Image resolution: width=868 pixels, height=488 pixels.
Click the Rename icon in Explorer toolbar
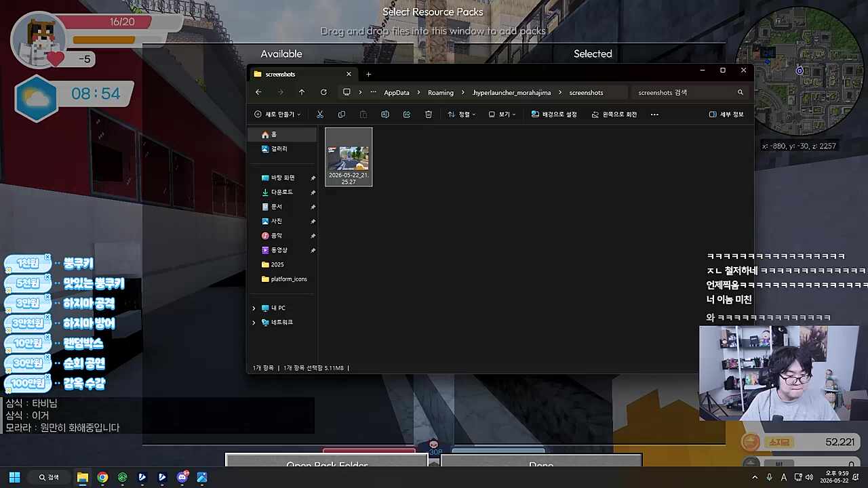(385, 115)
